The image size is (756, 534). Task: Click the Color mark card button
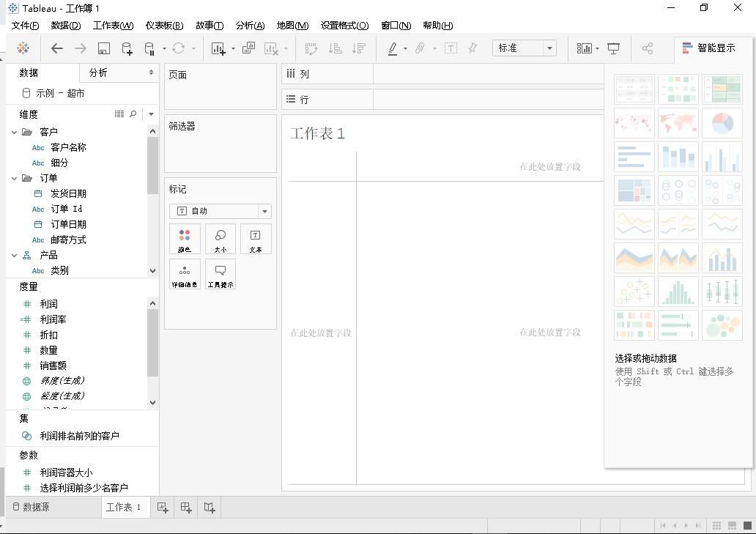point(185,239)
